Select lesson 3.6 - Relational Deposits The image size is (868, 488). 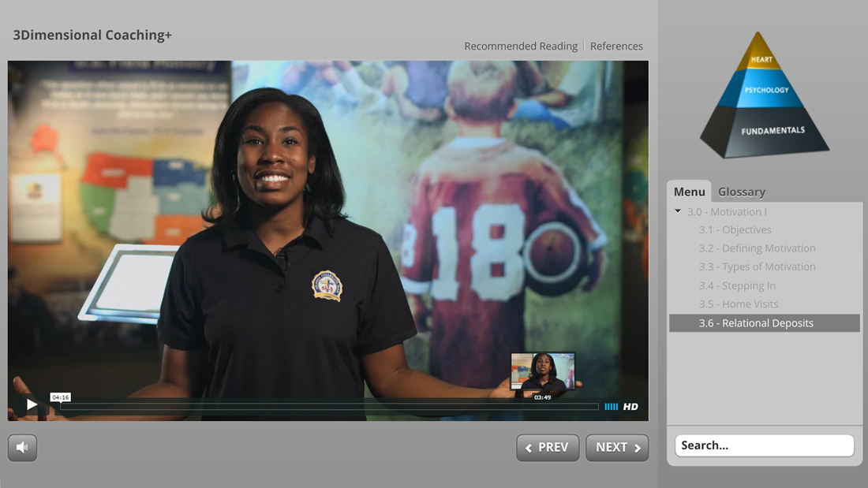pyautogui.click(x=755, y=323)
